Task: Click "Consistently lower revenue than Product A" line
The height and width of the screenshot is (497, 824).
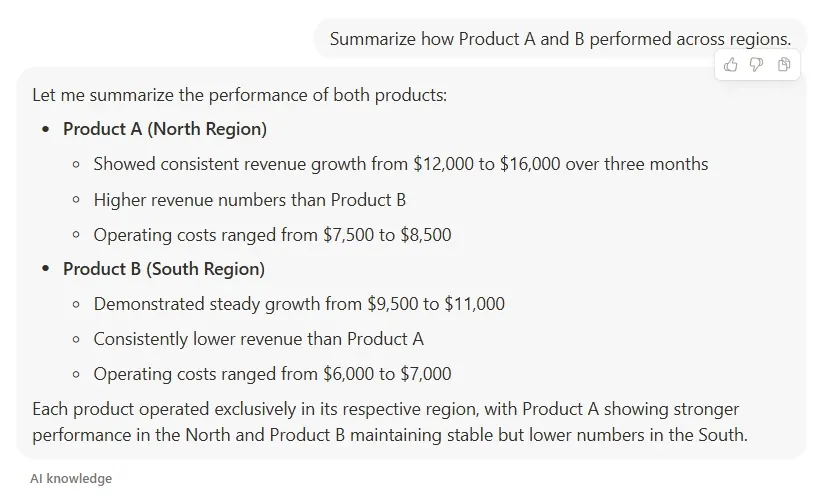Action: click(259, 339)
